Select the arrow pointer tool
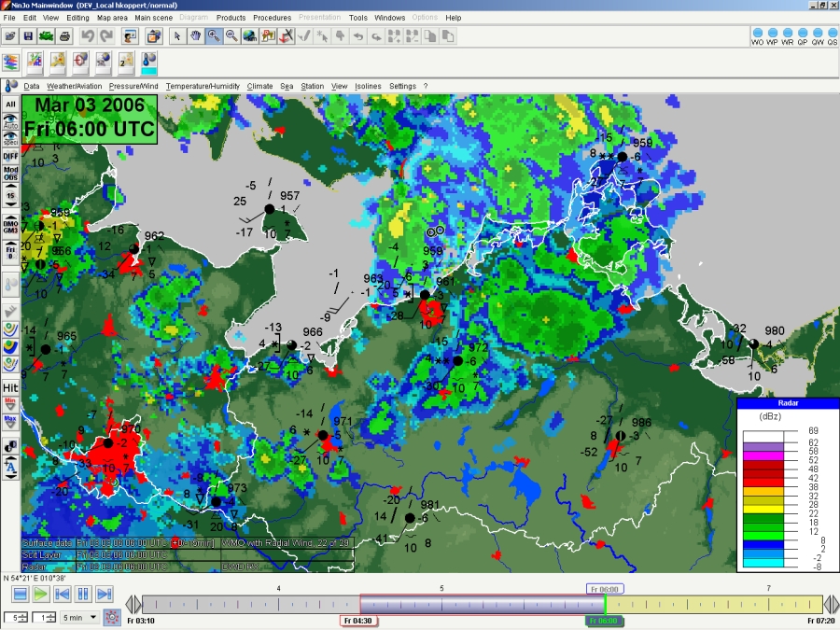This screenshot has width=840, height=630. point(177,36)
